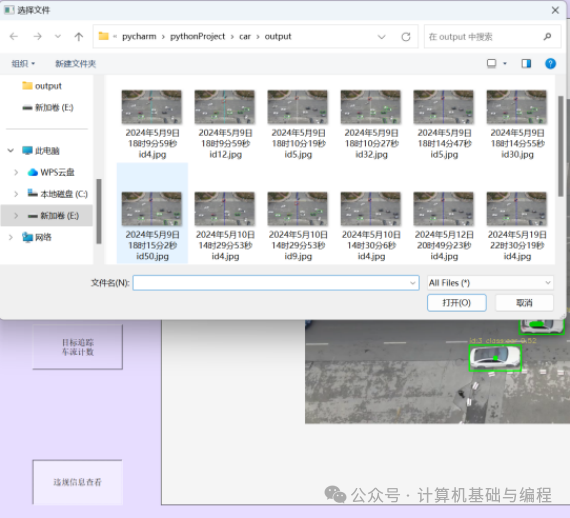The width and height of the screenshot is (570, 518).
Task: Select file 18时10分19秒 id5.jpg
Action: point(298,124)
